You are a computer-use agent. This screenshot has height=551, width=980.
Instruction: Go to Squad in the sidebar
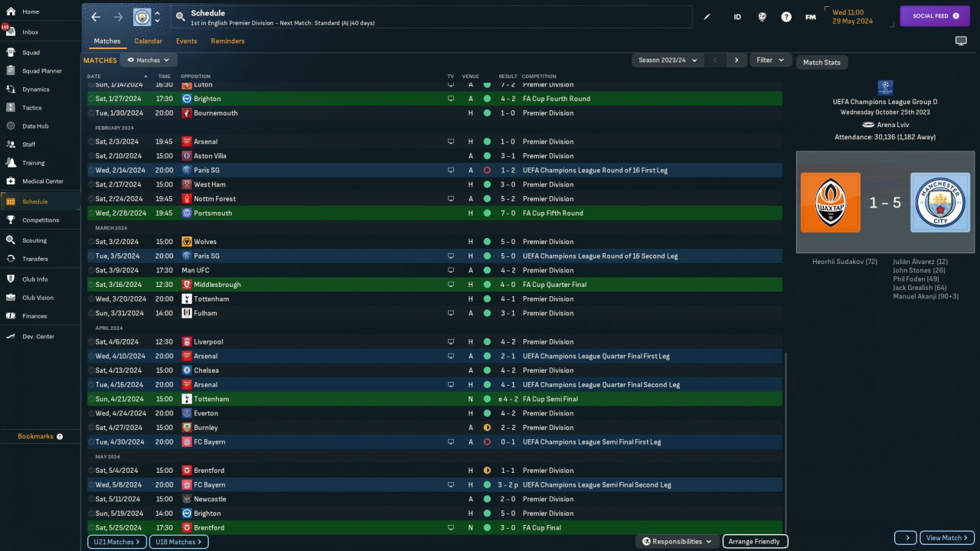(41, 53)
